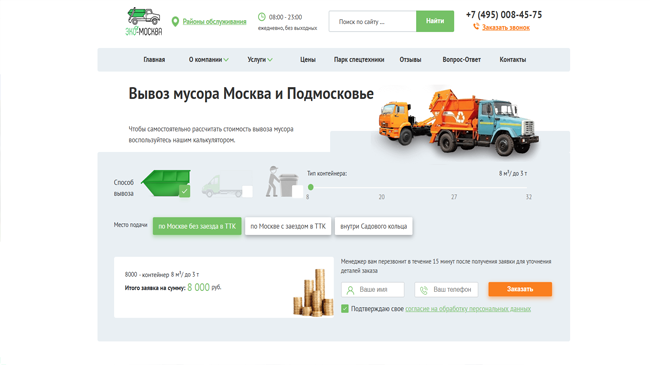The width and height of the screenshot is (650, 365).
Task: Click the heading Вывоз мусора Москва и Подмосковье
Action: point(251,94)
